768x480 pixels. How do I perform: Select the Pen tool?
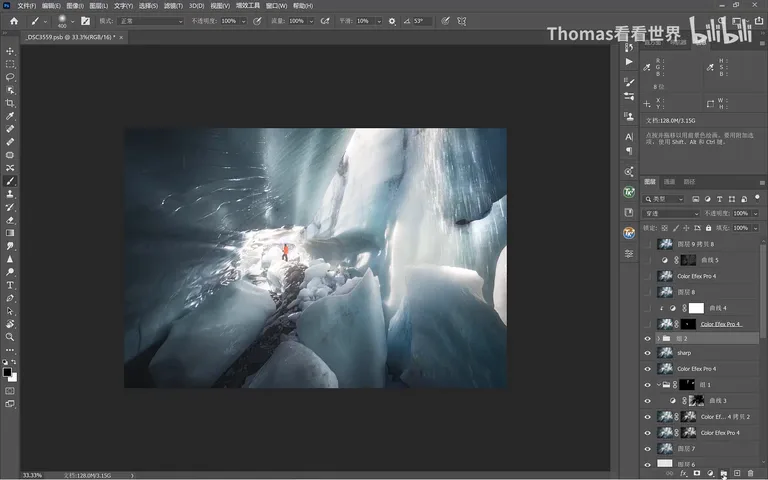point(10,298)
